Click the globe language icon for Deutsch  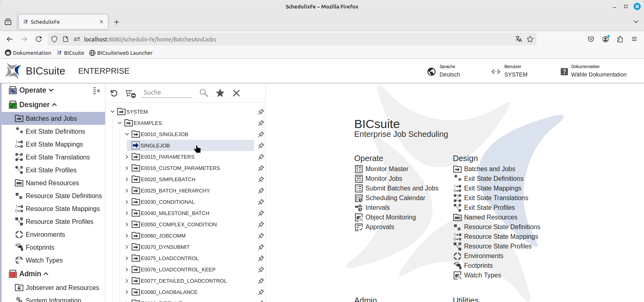click(x=431, y=72)
